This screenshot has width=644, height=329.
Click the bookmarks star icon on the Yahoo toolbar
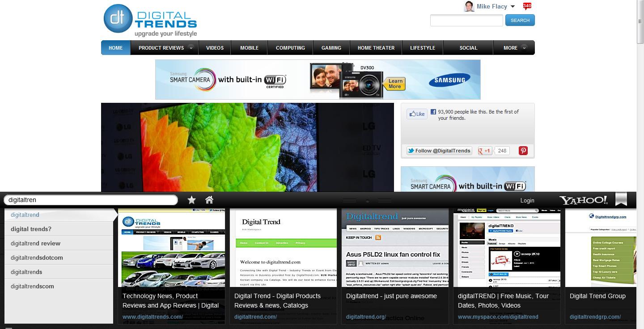191,200
